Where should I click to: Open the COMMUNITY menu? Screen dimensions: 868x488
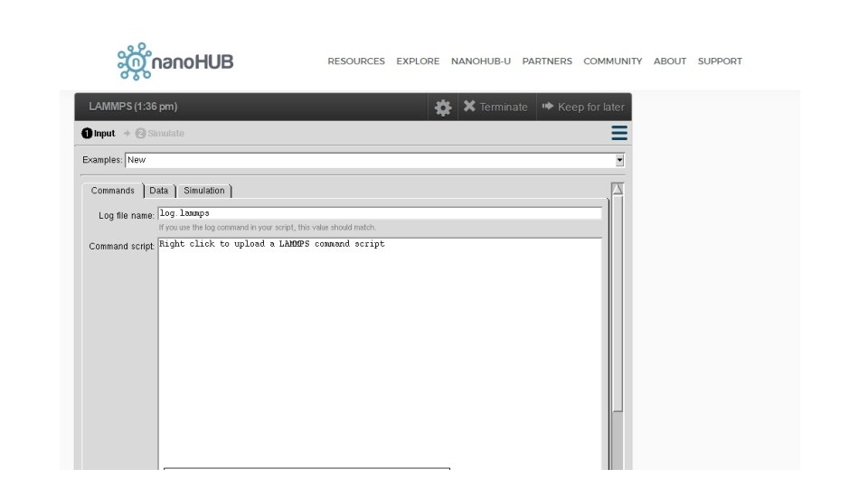point(613,61)
